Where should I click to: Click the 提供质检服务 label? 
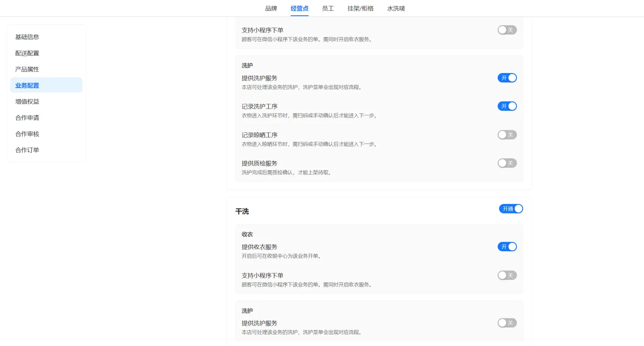pos(260,163)
